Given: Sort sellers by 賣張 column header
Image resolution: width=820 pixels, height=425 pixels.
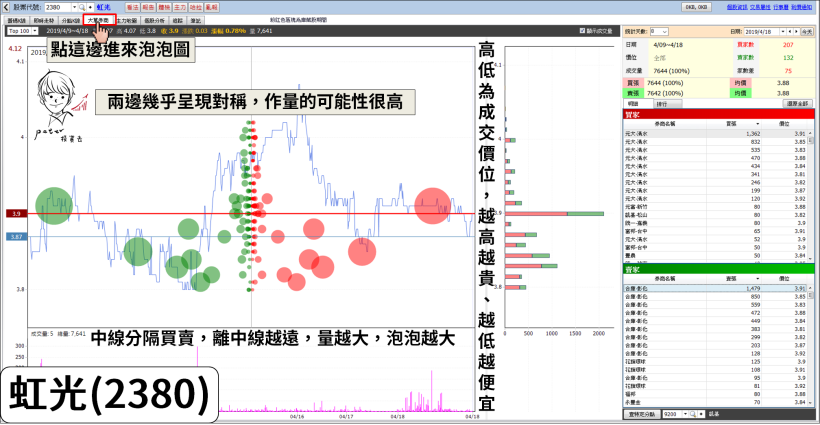Looking at the screenshot, I should (x=734, y=279).
